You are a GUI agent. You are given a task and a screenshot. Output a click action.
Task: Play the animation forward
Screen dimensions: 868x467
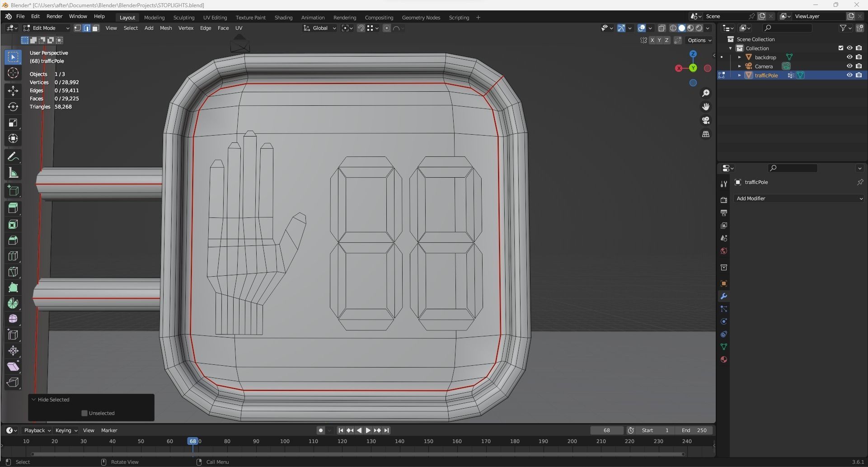pyautogui.click(x=368, y=430)
